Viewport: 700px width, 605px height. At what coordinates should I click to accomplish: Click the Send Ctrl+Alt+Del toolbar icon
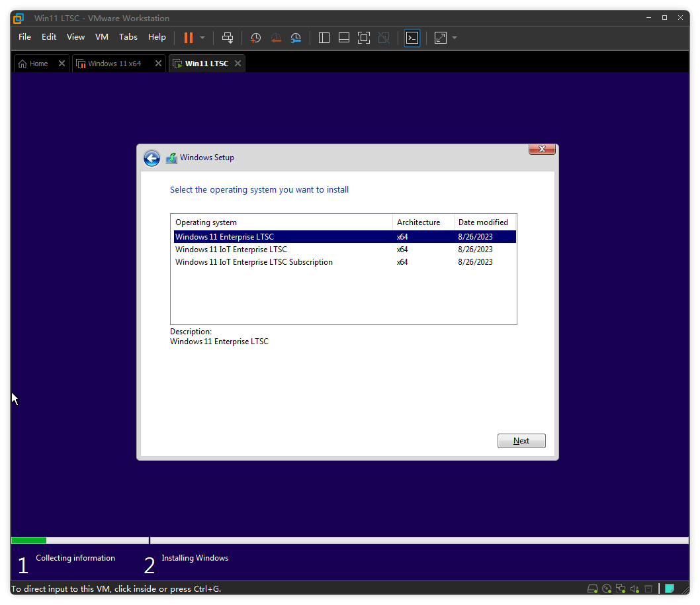click(x=228, y=38)
